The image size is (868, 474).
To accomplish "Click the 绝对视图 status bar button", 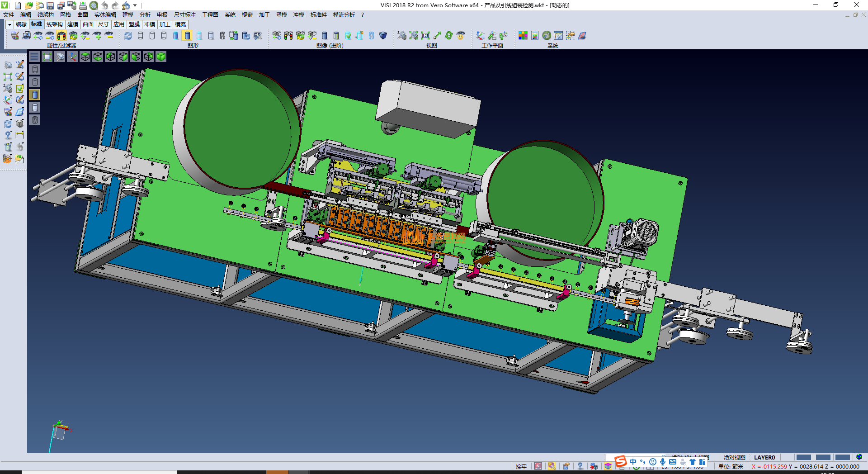I will (734, 457).
